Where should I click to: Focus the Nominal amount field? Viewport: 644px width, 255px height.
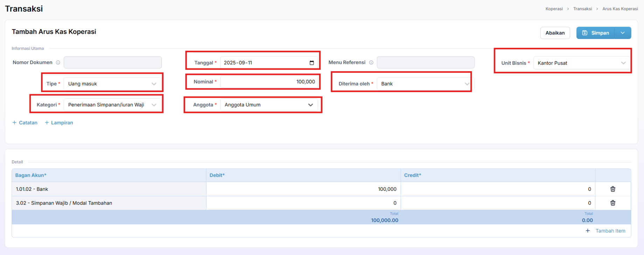tap(269, 82)
